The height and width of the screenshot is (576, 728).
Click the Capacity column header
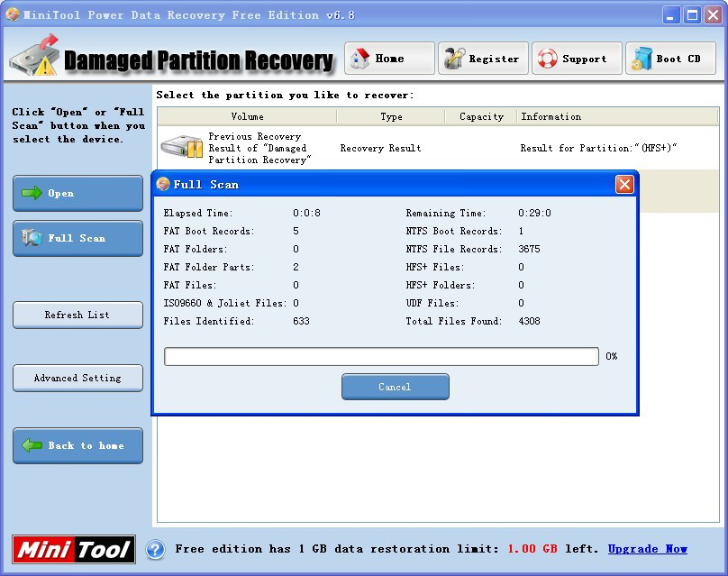[x=481, y=116]
